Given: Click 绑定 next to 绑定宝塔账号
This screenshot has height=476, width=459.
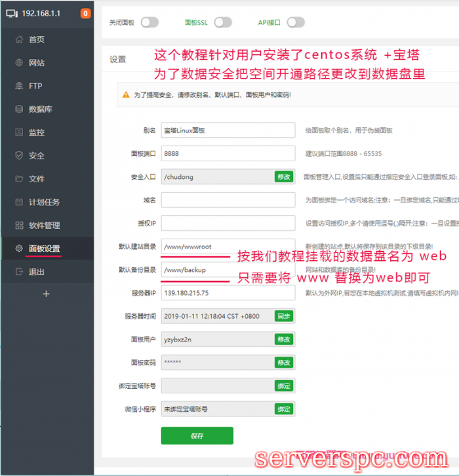Looking at the screenshot, I should tap(283, 386).
